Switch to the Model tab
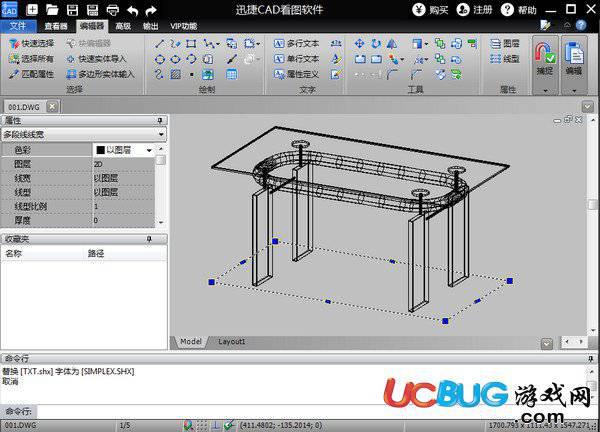This screenshot has width=600, height=432. pos(191,341)
